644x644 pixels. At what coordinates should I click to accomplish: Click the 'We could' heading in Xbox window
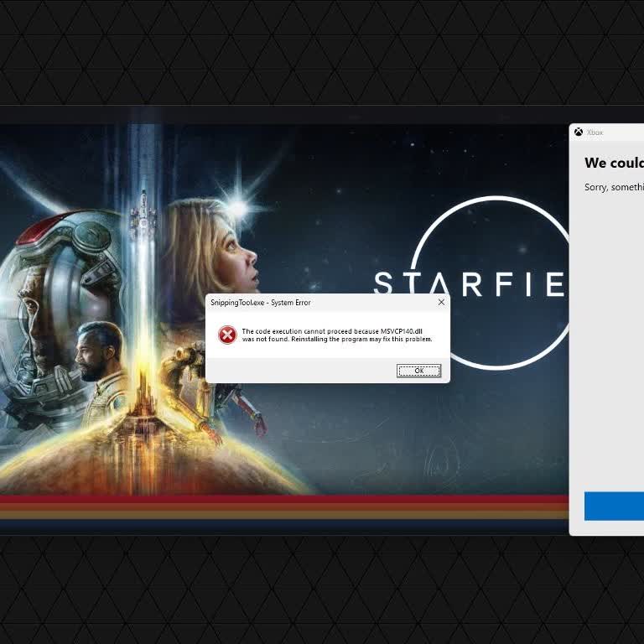[614, 163]
